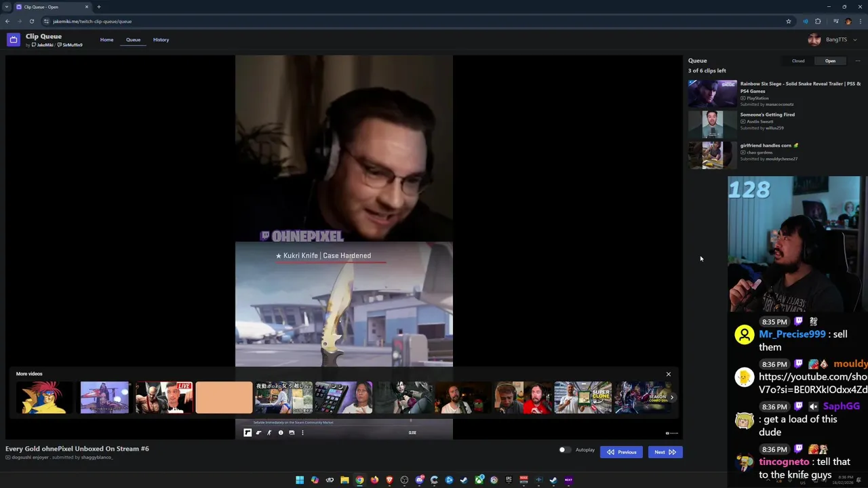Close the More videos overlay
This screenshot has height=488, width=868.
point(668,374)
